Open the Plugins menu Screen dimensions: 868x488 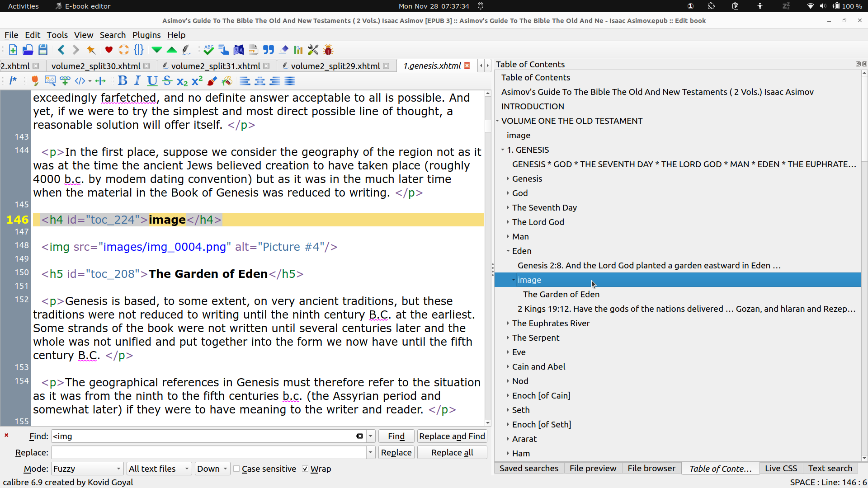[x=146, y=35]
